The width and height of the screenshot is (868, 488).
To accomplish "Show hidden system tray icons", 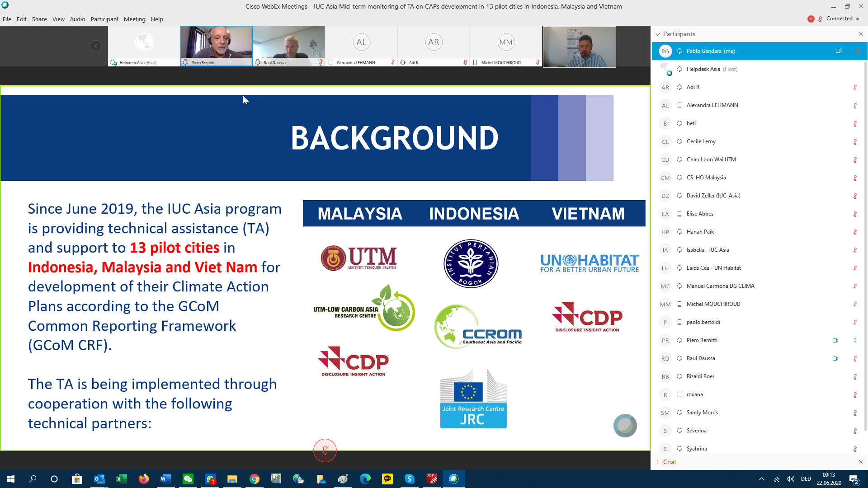I will tap(761, 479).
